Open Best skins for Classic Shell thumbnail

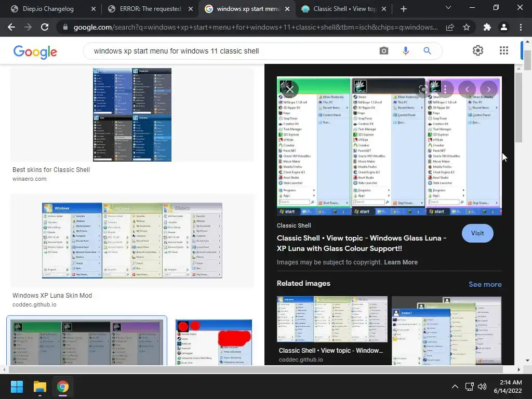click(x=132, y=115)
